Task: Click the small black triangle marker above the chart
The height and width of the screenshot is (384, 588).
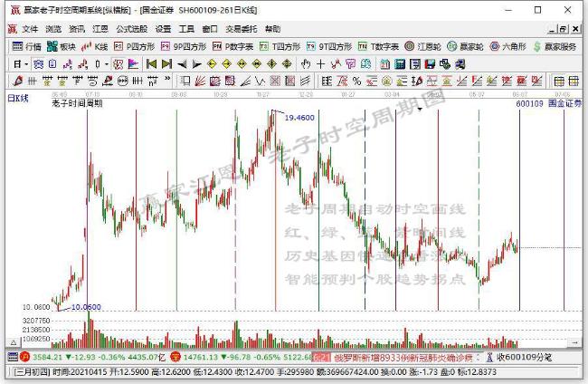Action: [420, 110]
